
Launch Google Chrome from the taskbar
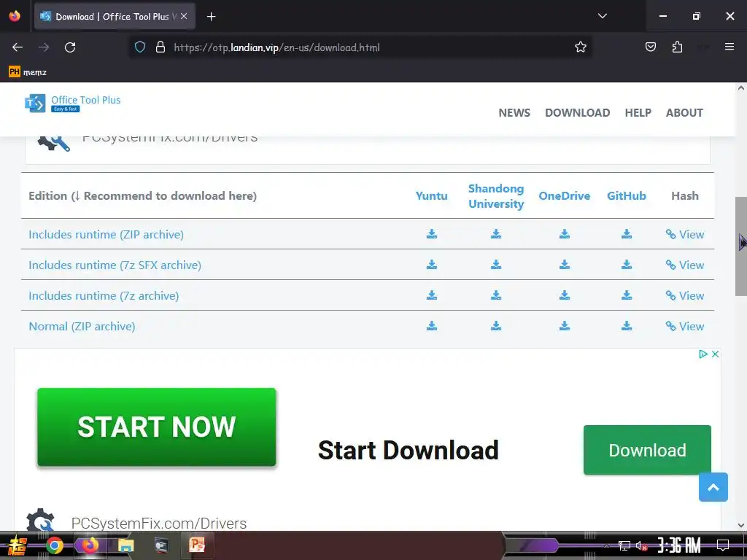[x=55, y=545]
